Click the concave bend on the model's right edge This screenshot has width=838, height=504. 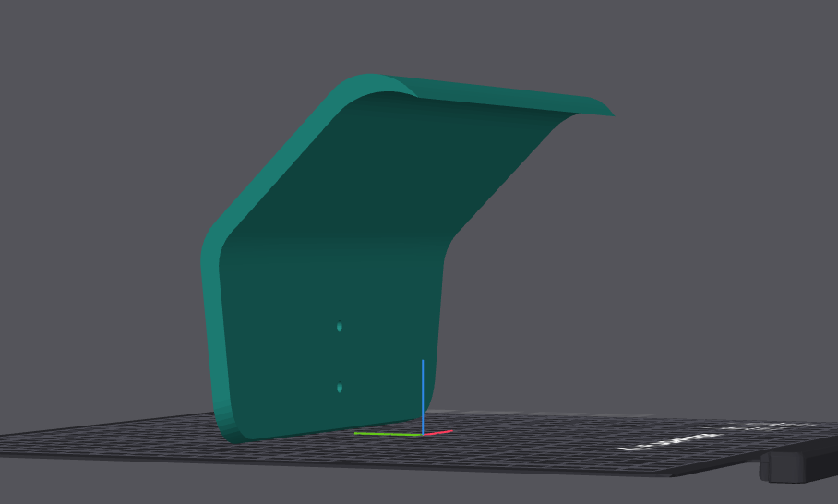tap(450, 246)
